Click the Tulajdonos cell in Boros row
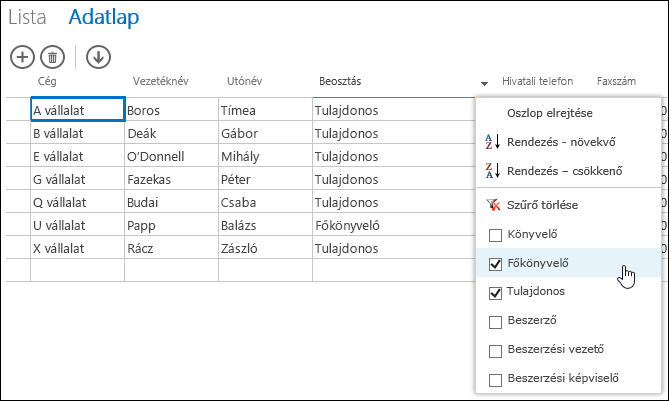The height and width of the screenshot is (401, 669). click(x=394, y=109)
